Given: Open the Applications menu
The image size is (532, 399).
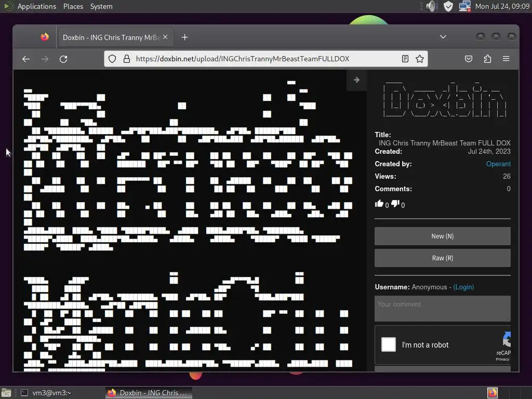Looking at the screenshot, I should (x=37, y=6).
